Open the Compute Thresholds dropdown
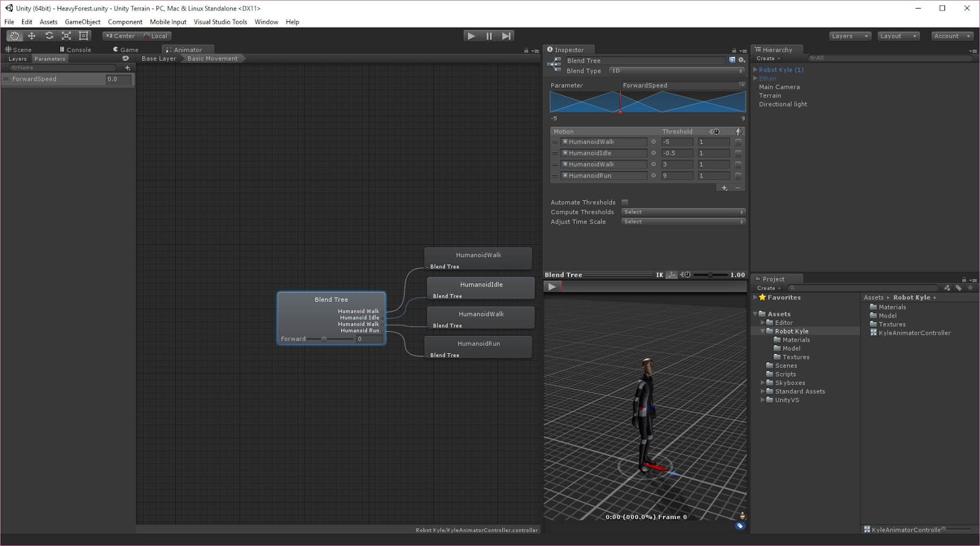The height and width of the screenshot is (546, 980). (x=683, y=212)
